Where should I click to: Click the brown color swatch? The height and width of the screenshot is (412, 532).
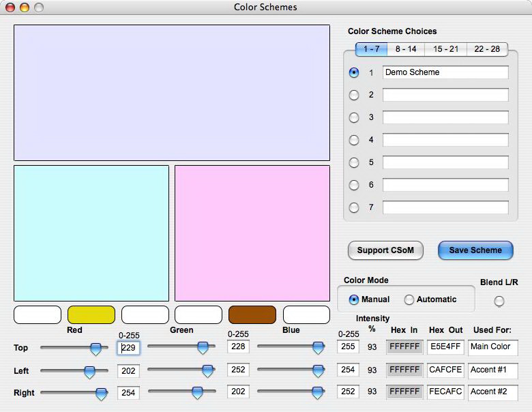tap(252, 314)
